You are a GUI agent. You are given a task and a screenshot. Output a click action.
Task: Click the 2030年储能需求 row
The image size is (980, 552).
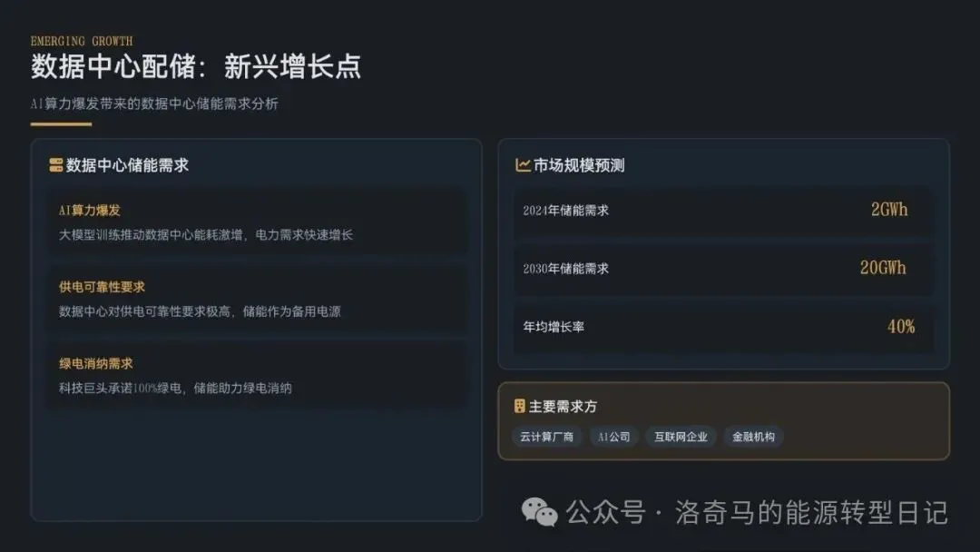(723, 269)
